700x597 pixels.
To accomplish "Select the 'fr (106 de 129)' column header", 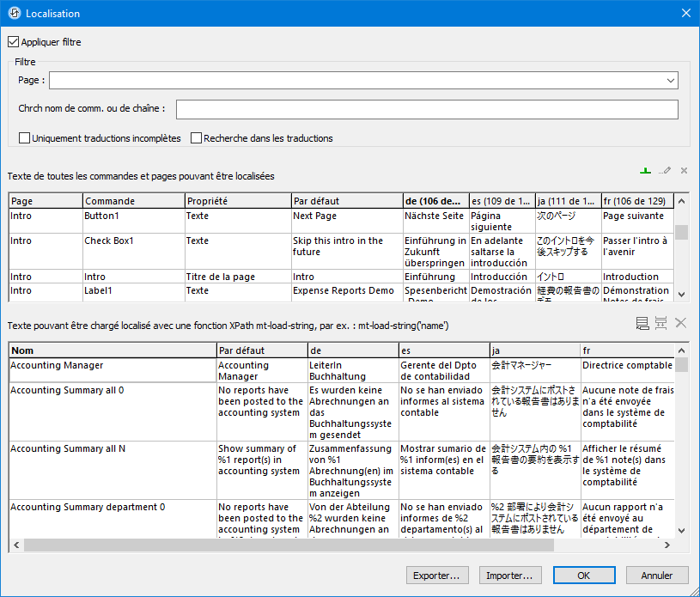I will pyautogui.click(x=636, y=200).
